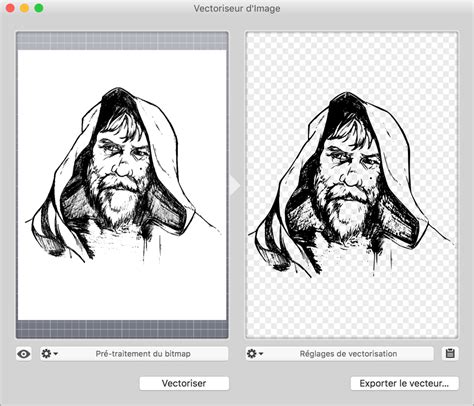Click Exporter le vecteur button
Image resolution: width=474 pixels, height=406 pixels.
click(404, 383)
